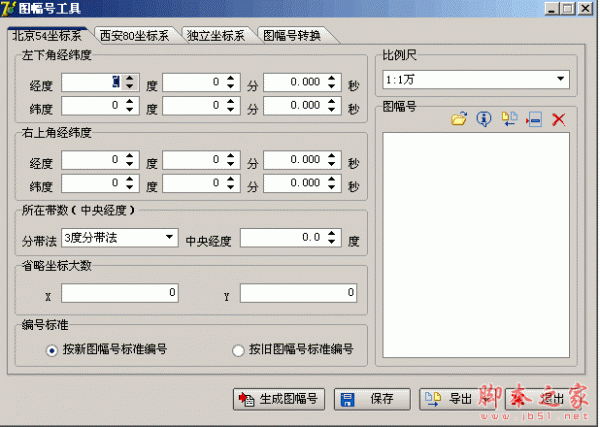This screenshot has height=427, width=600.
Task: Increase upper-right 经度 seconds spinner
Action: click(x=332, y=155)
